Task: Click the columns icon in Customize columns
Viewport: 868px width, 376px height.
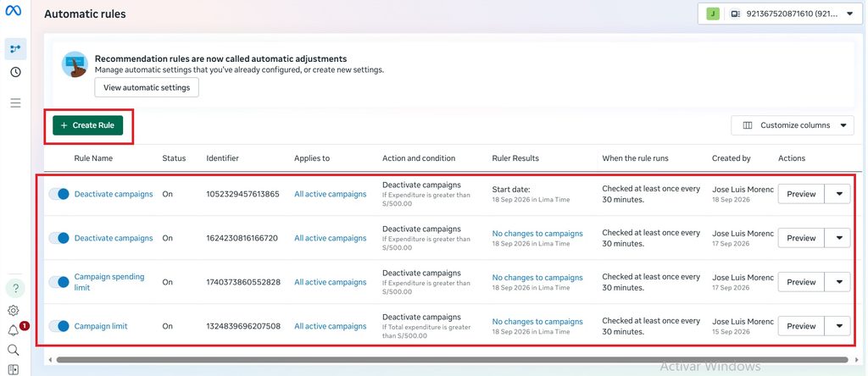Action: point(748,125)
